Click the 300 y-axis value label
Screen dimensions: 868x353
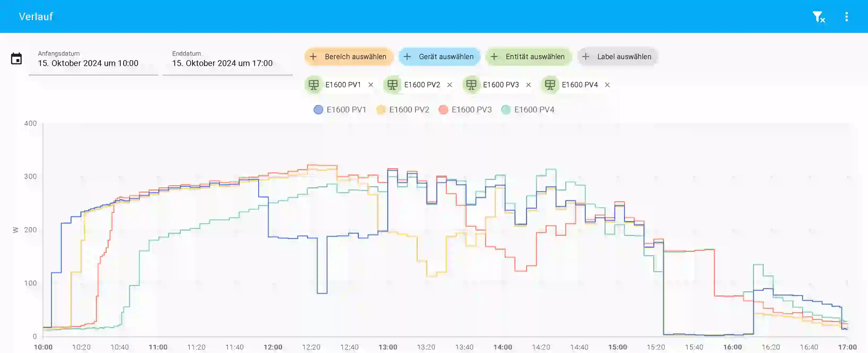30,177
